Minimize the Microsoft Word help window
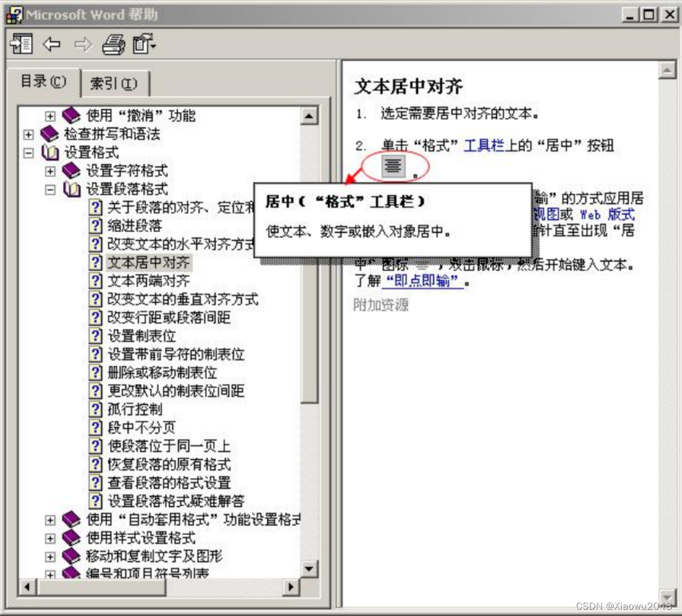 (630, 14)
